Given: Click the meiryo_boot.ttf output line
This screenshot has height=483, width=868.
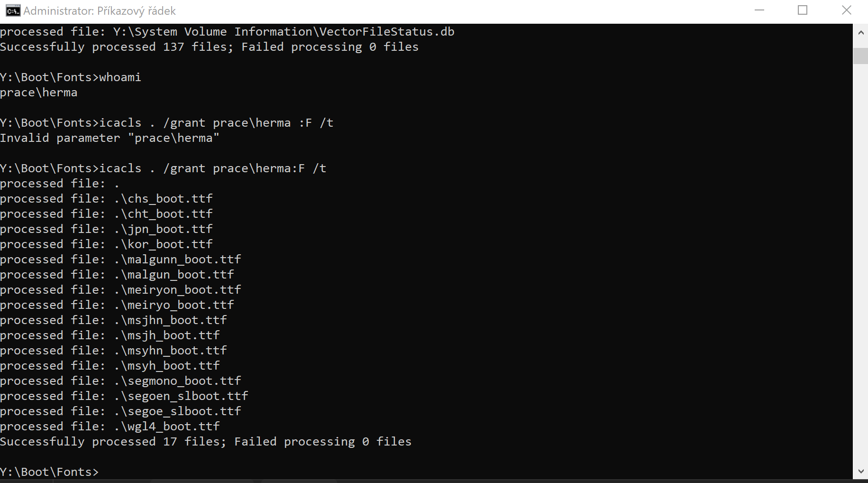Looking at the screenshot, I should [x=117, y=305].
